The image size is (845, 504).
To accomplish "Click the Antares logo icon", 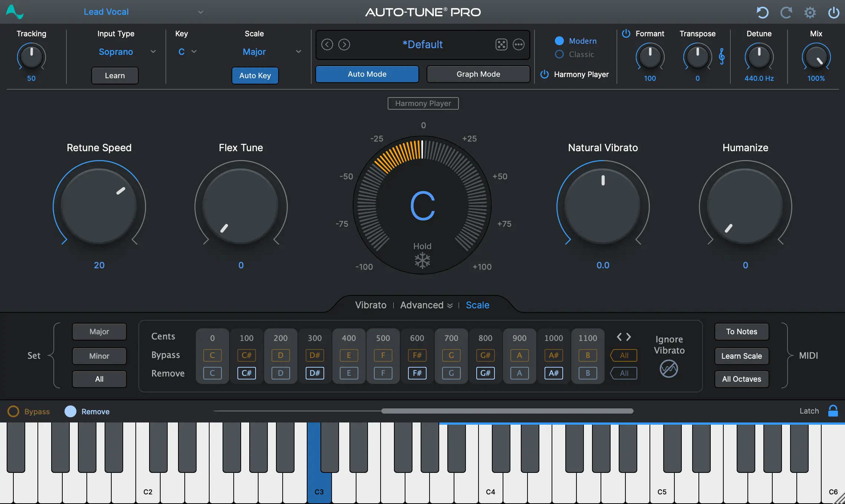I will pos(14,11).
